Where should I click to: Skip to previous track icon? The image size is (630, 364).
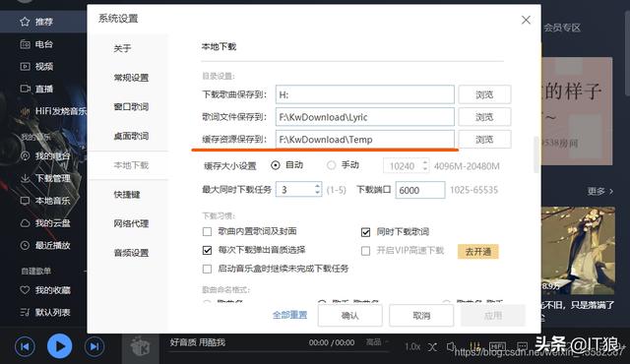tap(25, 346)
